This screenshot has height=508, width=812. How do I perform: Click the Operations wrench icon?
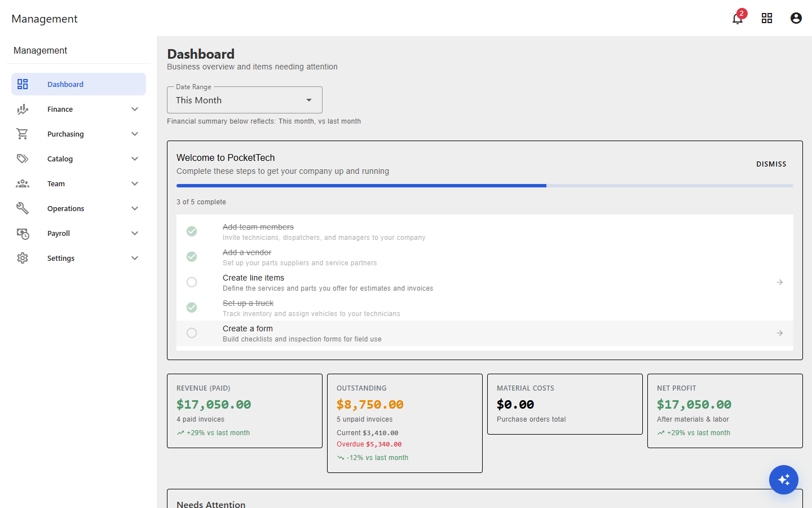point(23,208)
